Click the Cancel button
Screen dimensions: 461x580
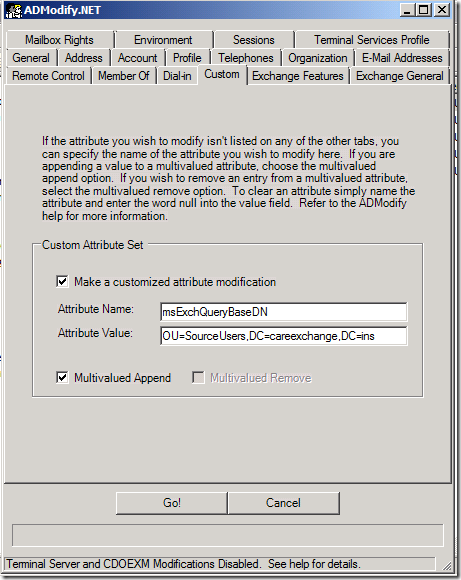tap(283, 503)
